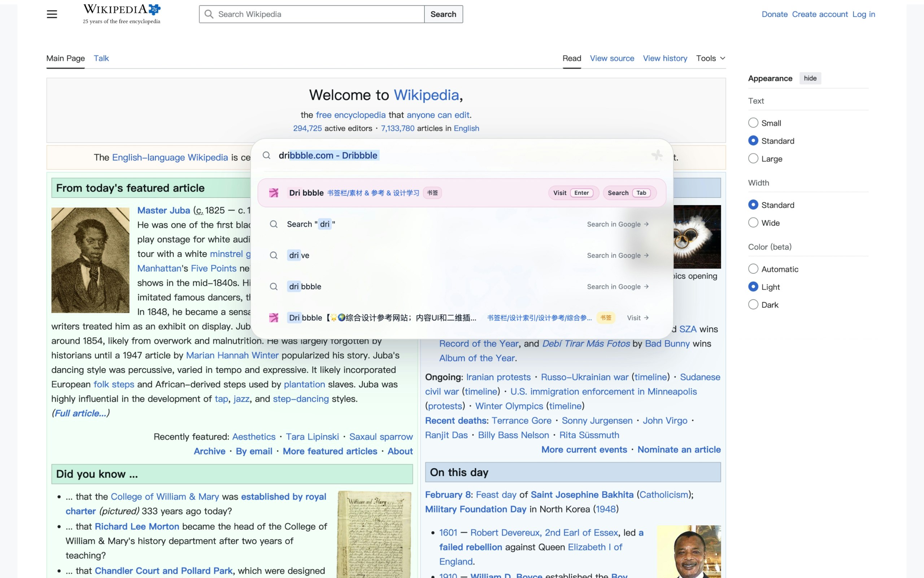Click the yellow bookmark tag in last suggestion

pos(606,318)
